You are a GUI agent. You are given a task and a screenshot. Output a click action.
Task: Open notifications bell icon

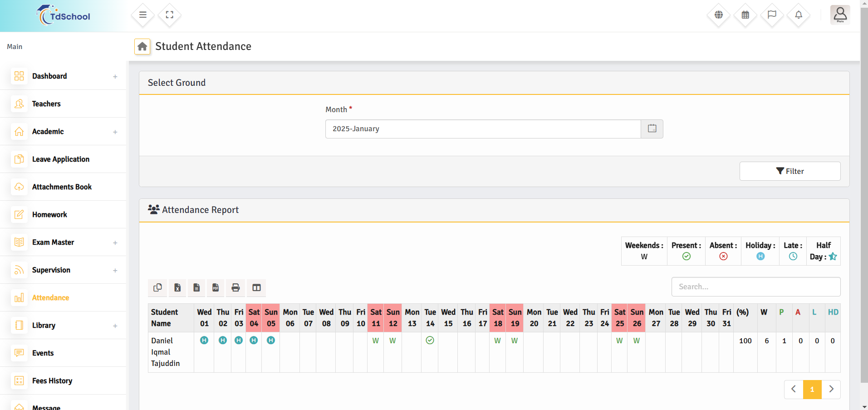pos(799,15)
